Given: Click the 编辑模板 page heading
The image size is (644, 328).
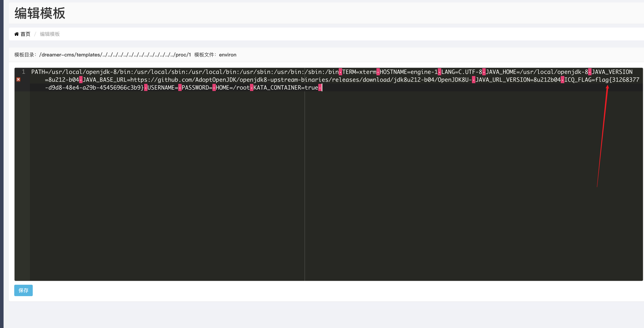Looking at the screenshot, I should click(40, 13).
